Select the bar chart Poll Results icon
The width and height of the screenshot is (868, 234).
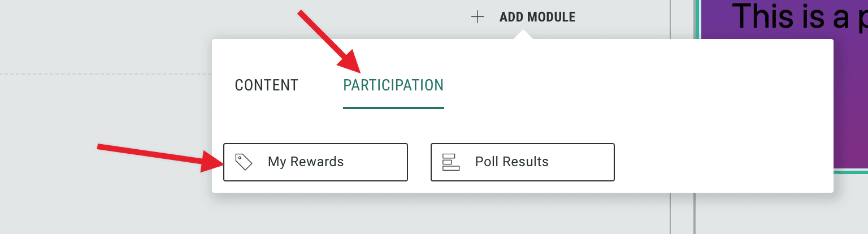[451, 162]
